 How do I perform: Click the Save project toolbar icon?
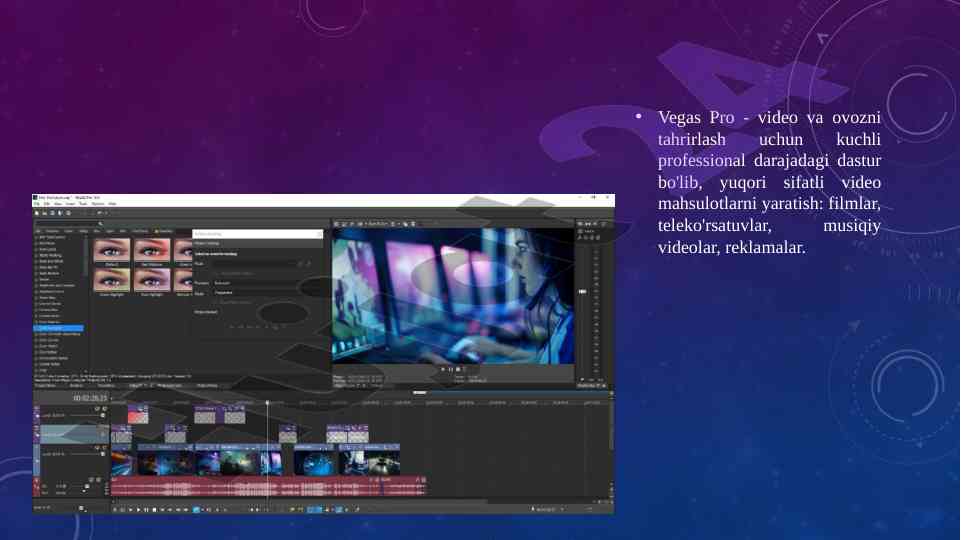point(52,213)
